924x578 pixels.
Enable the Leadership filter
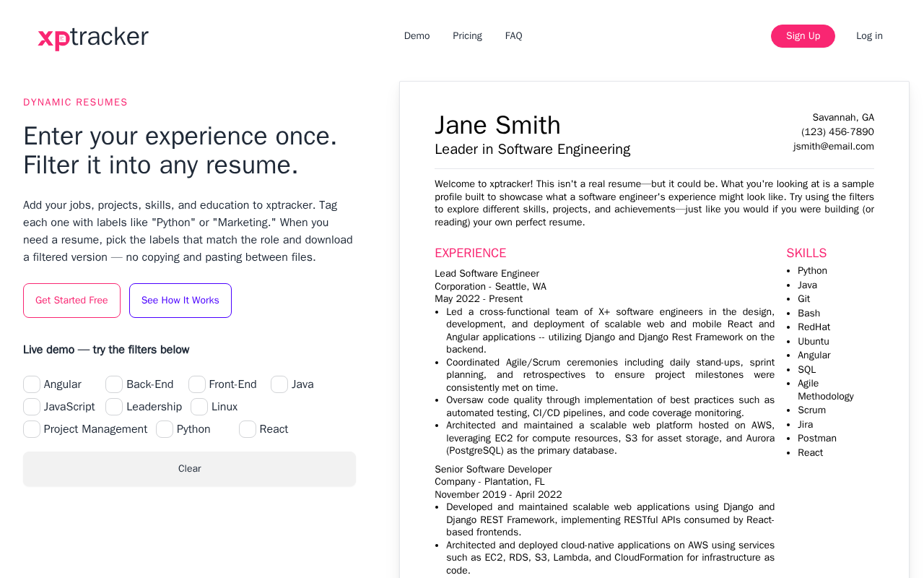tap(114, 407)
